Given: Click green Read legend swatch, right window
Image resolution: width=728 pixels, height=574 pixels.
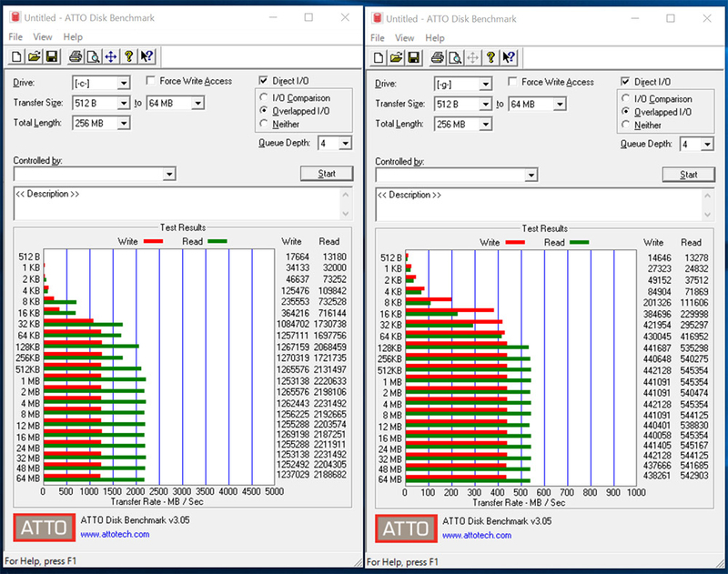Looking at the screenshot, I should [x=580, y=242].
